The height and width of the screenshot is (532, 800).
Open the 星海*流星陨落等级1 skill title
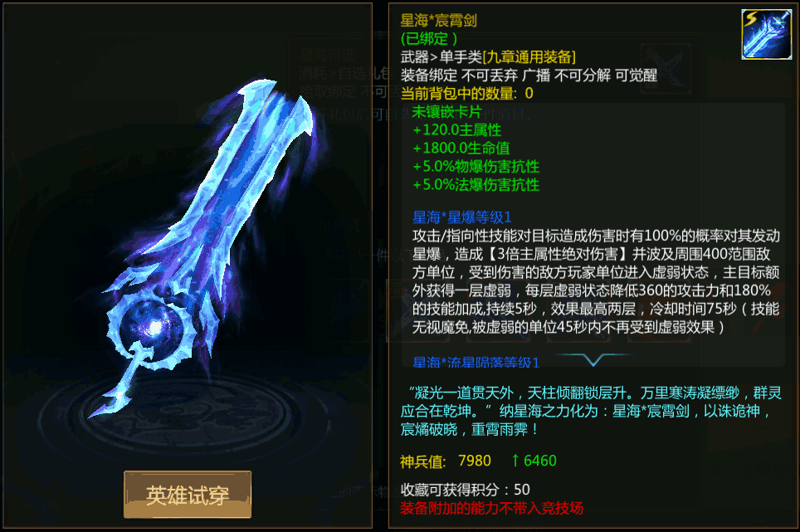(x=476, y=362)
